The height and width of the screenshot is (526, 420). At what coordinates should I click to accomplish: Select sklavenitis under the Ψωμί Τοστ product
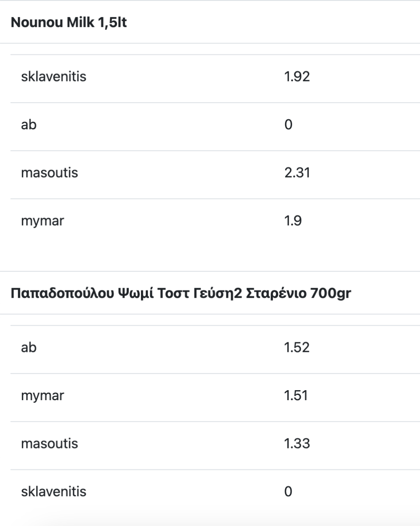coord(54,492)
